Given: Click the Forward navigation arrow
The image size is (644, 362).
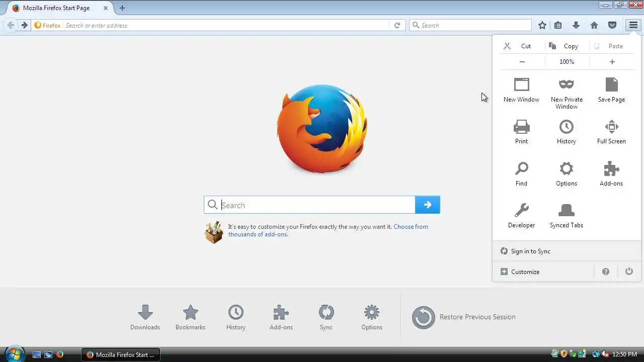Looking at the screenshot, I should coord(24,25).
